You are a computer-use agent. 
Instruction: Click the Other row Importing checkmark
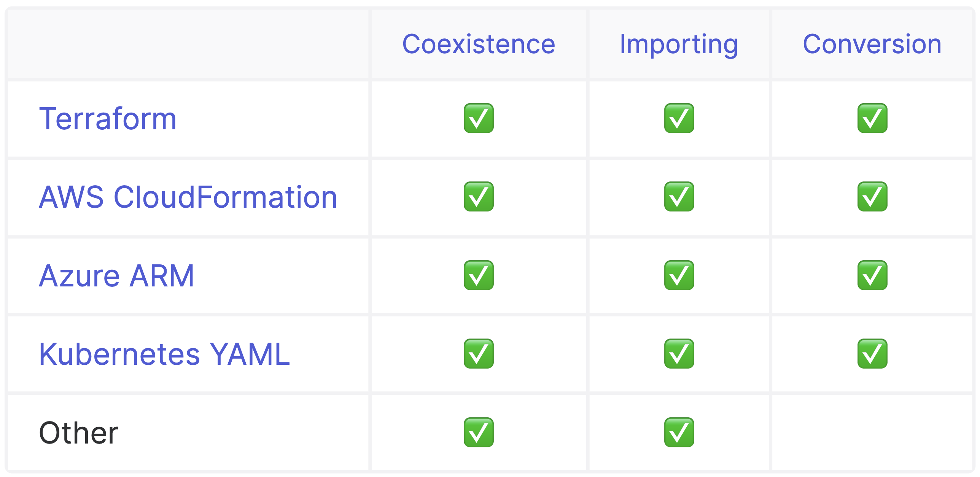coord(679,432)
